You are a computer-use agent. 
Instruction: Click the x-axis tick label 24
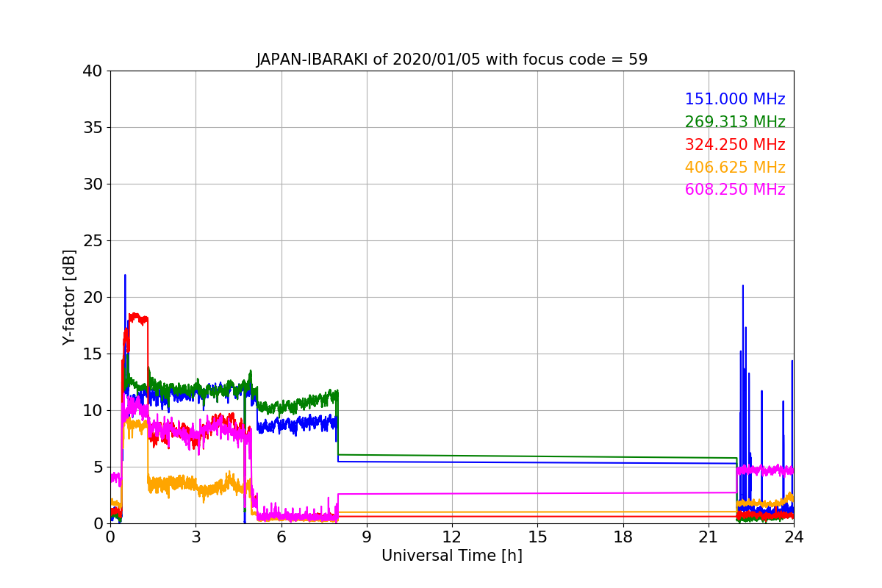click(x=794, y=537)
